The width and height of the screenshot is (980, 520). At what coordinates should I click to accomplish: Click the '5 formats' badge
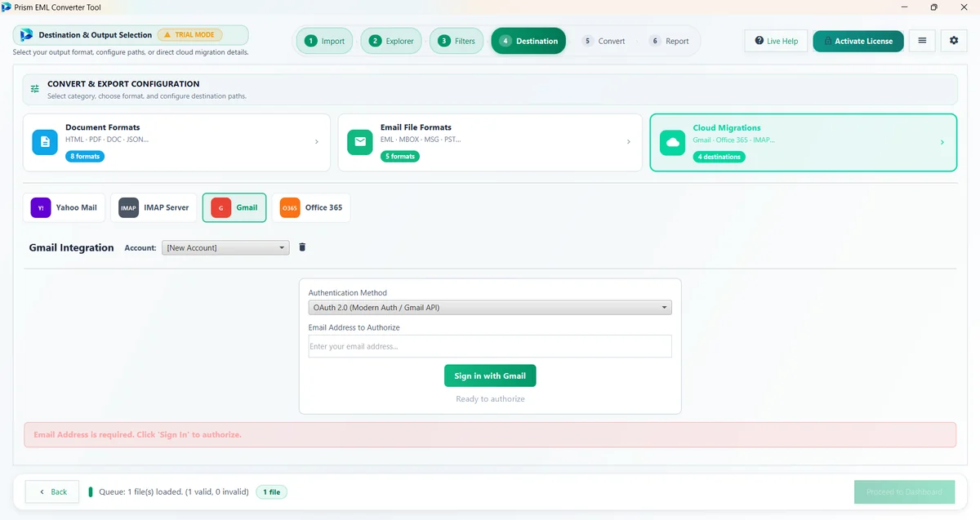pyautogui.click(x=400, y=156)
